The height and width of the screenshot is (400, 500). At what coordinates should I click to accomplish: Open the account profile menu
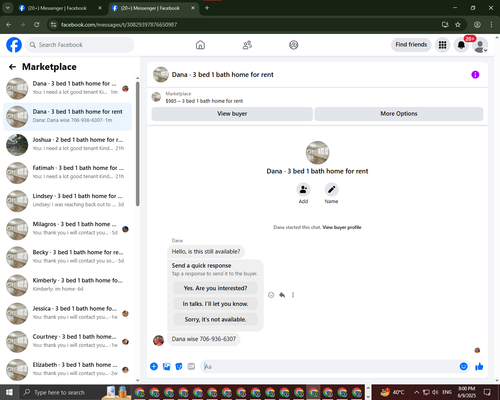point(480,45)
